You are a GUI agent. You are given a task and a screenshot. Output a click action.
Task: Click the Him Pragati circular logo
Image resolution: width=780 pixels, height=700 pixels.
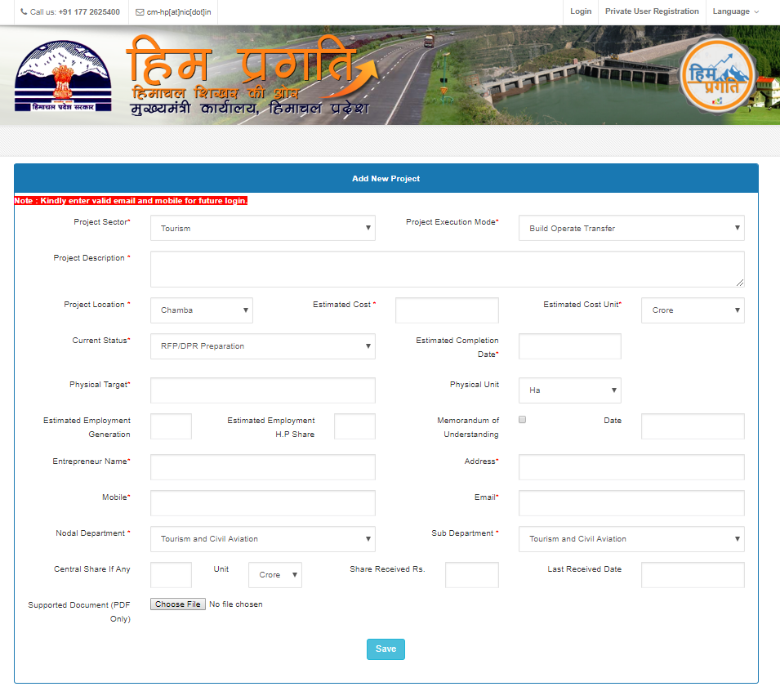click(x=719, y=74)
